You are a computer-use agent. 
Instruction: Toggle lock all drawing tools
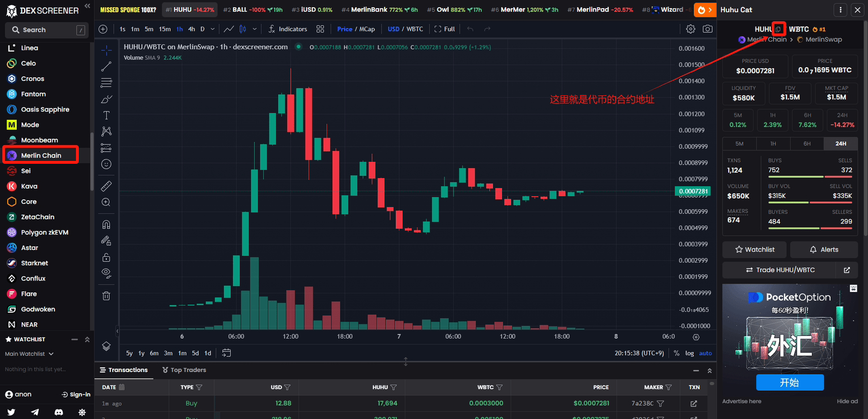(x=106, y=257)
